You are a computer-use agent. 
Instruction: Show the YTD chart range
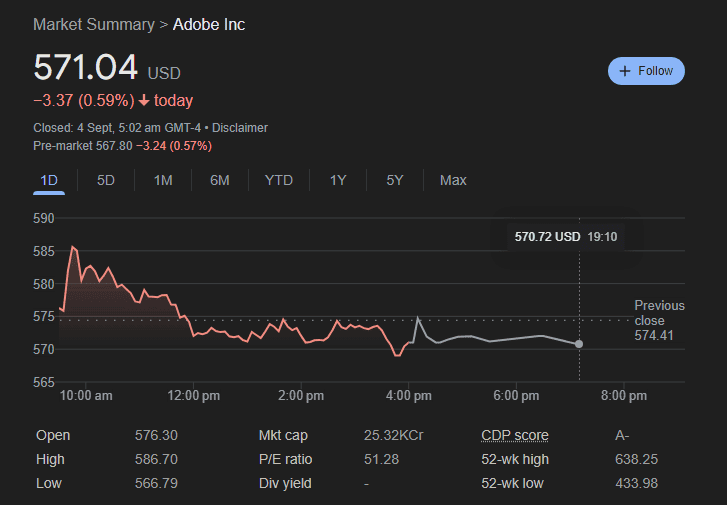[x=279, y=180]
